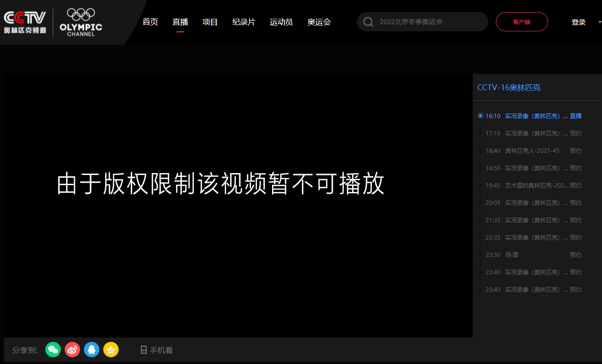602x364 pixels.
Task: Share to WeChat via green icon
Action: 53,350
